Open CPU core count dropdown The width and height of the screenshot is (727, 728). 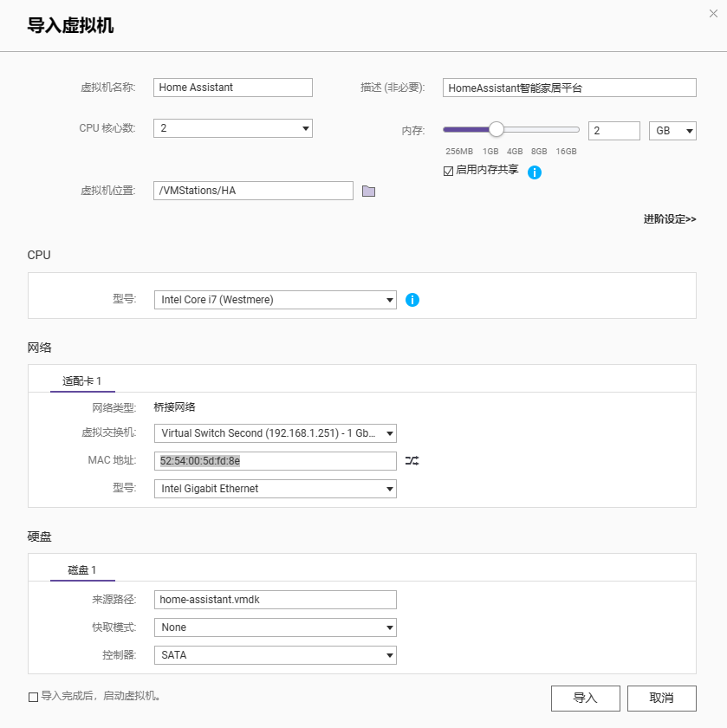point(233,128)
